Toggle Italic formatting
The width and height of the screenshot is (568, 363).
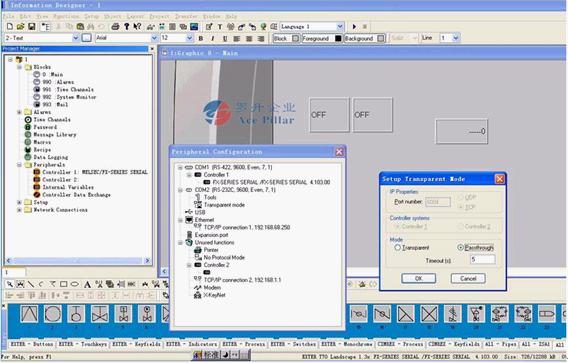point(212,38)
